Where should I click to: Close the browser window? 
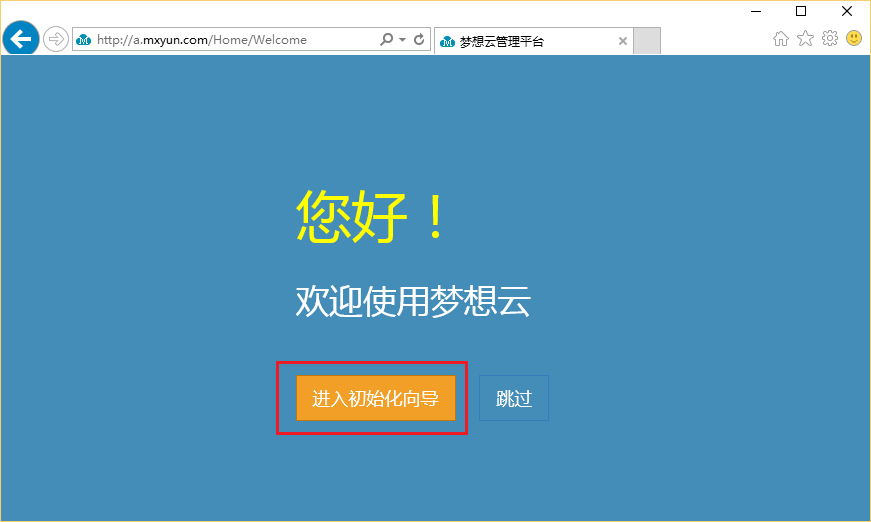tap(847, 11)
